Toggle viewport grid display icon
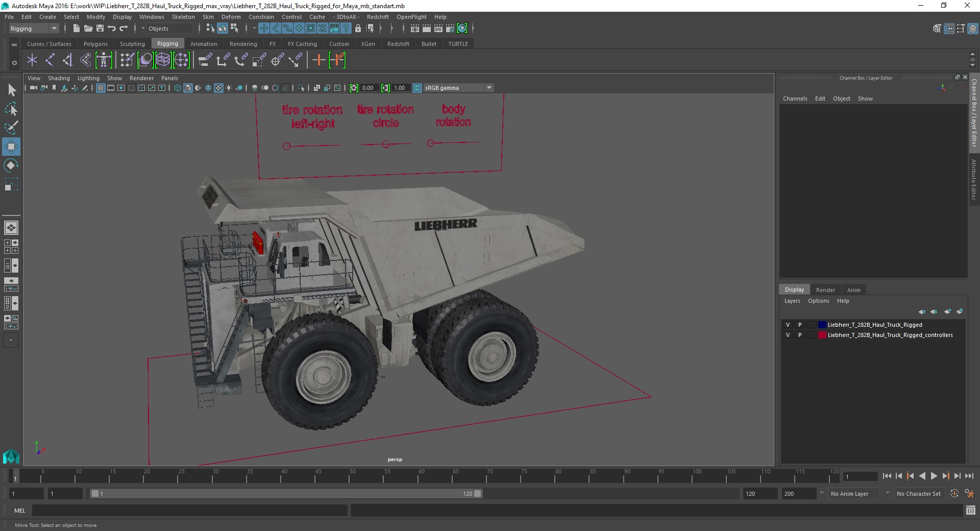The image size is (980, 531). pyautogui.click(x=101, y=88)
